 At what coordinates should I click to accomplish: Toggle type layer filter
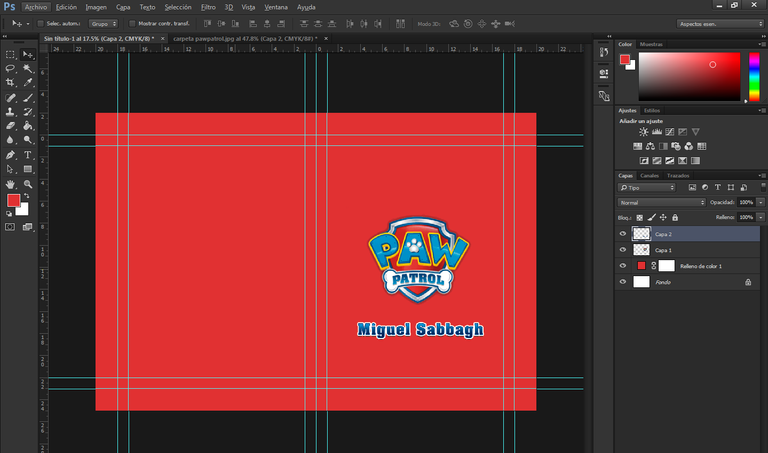coord(718,188)
